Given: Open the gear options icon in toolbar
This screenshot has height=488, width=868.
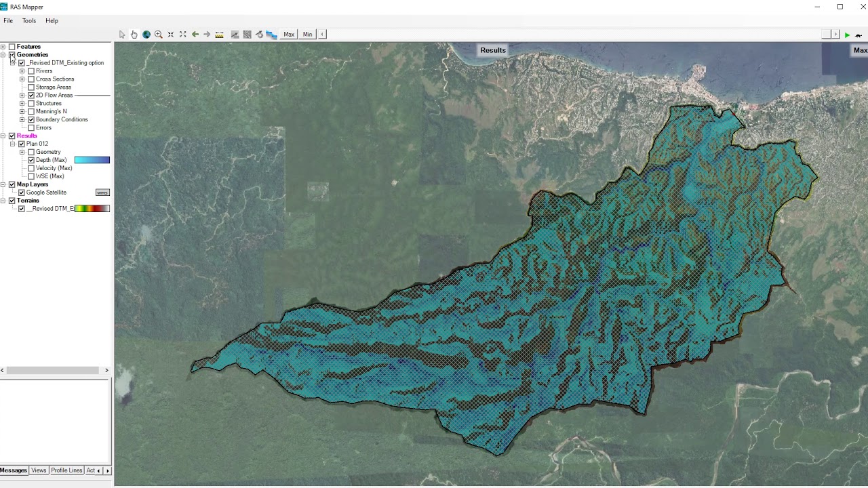Looking at the screenshot, I should (x=259, y=35).
